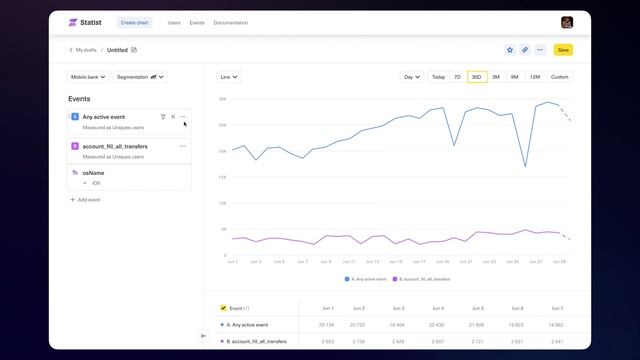This screenshot has height=360, width=640.
Task: Click the Jun 7 column header
Action: click(557, 308)
